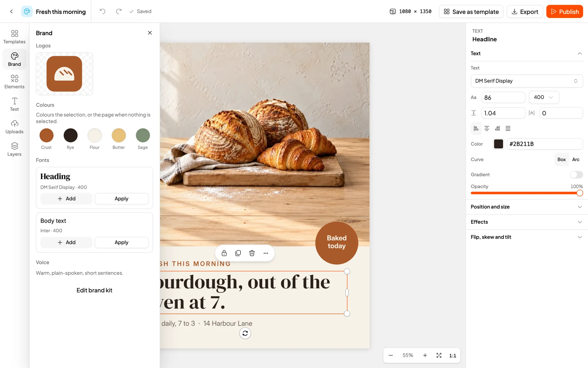
Task: Set zoom to 1:1
Action: click(x=453, y=355)
